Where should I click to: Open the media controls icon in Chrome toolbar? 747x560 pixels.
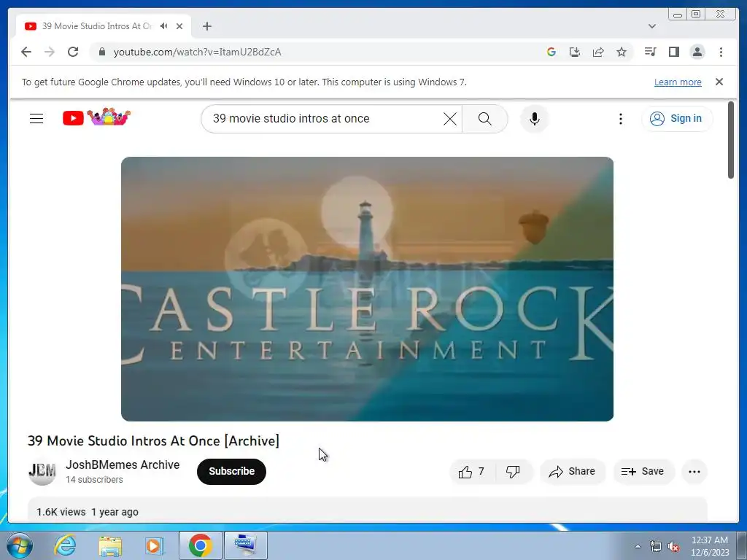point(650,52)
